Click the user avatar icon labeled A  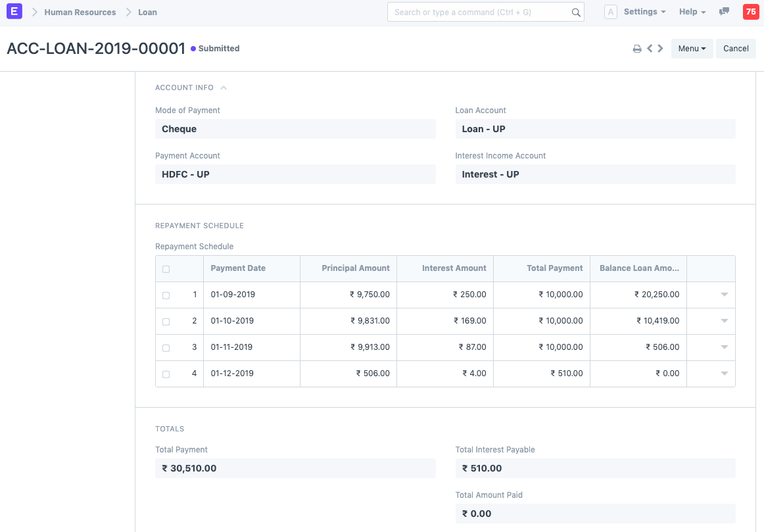610,11
